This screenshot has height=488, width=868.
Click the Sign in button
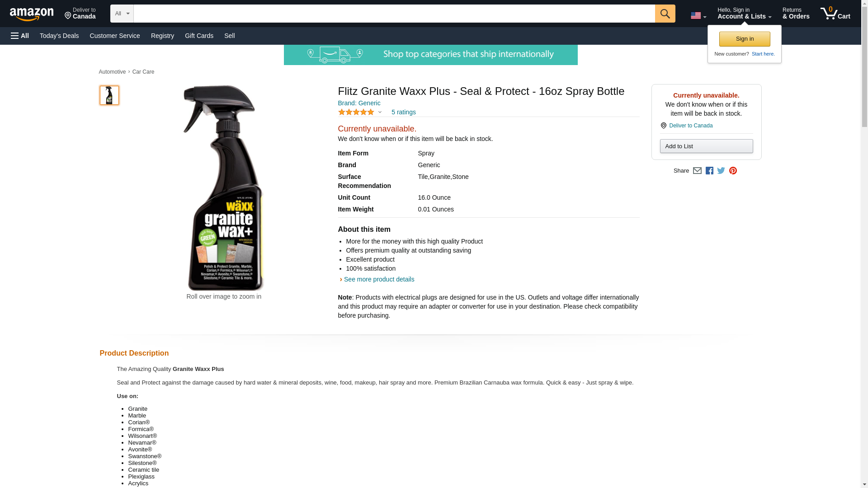745,39
